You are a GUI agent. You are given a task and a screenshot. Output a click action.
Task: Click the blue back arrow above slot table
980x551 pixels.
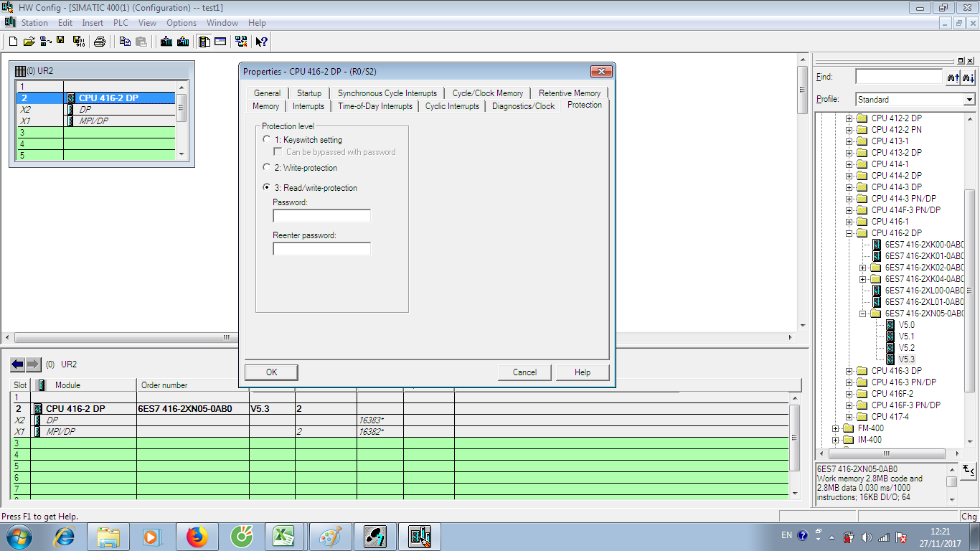17,364
